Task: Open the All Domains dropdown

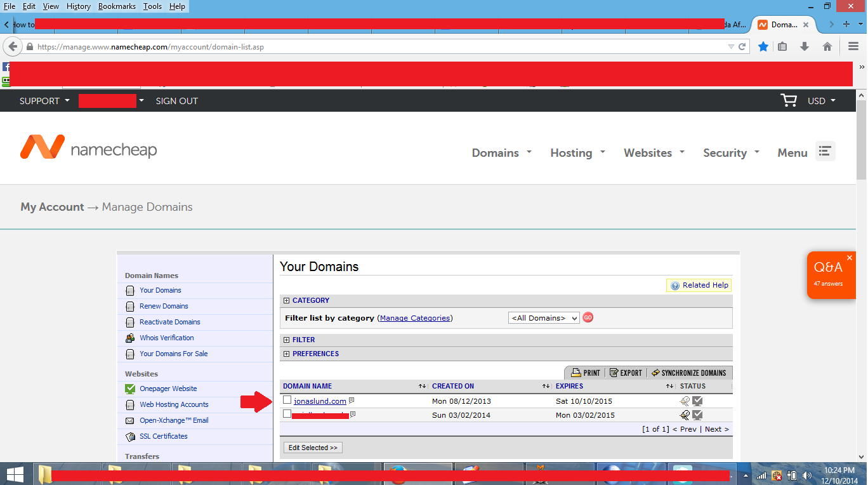Action: click(x=544, y=318)
